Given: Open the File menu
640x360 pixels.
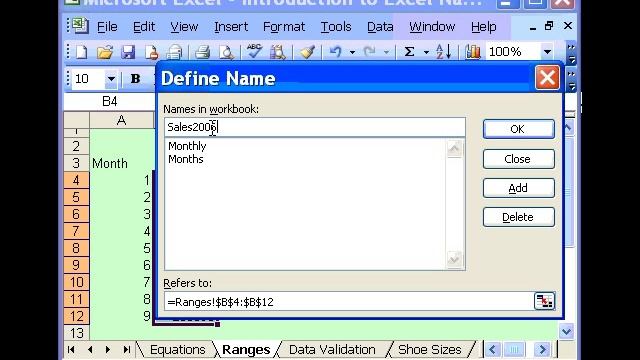Looking at the screenshot, I should coord(107,27).
